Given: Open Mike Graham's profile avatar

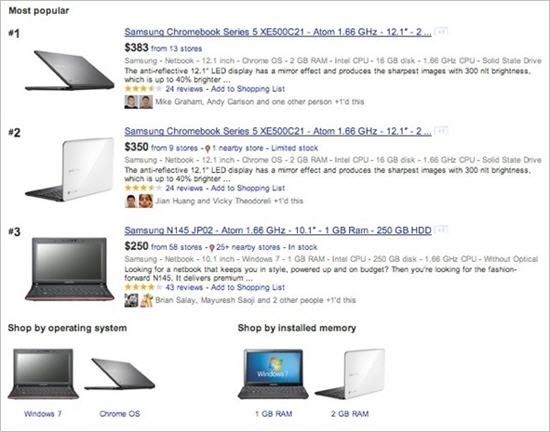Looking at the screenshot, I should coord(131,102).
